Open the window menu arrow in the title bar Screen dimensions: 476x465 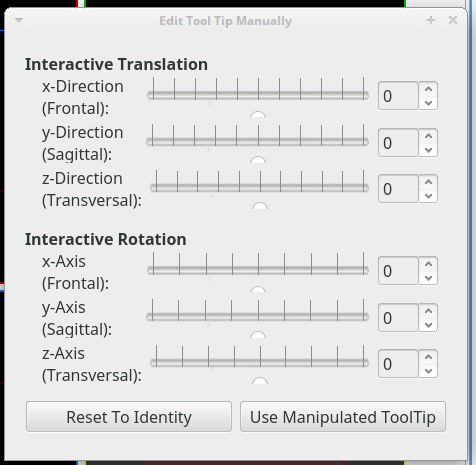[x=19, y=21]
